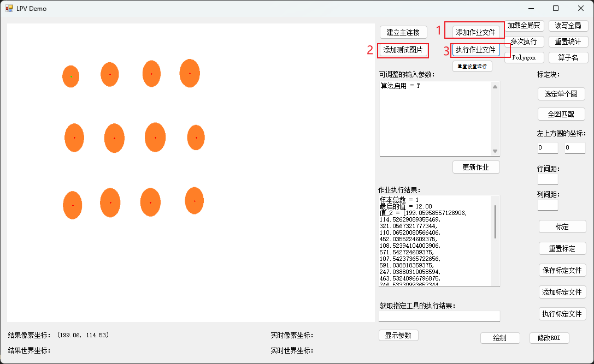
Task: Click the up arrow of input parameters scrollbar
Action: coord(495,87)
